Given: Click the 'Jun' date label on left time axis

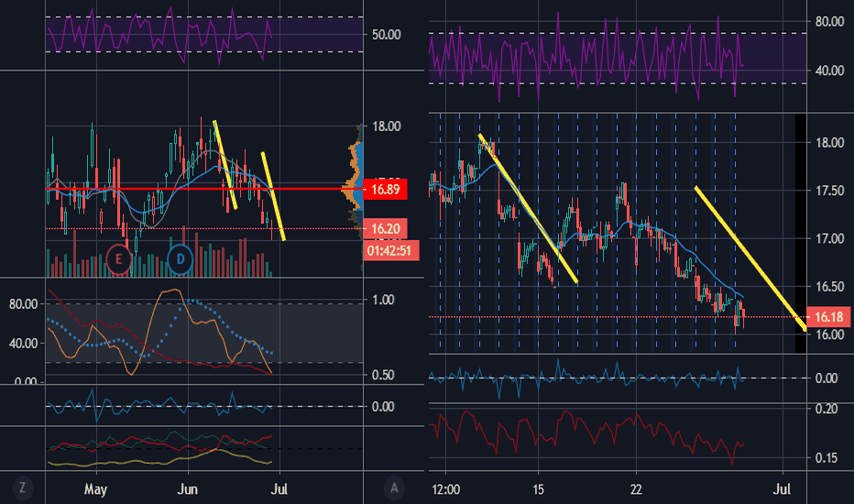Looking at the screenshot, I should 187,488.
